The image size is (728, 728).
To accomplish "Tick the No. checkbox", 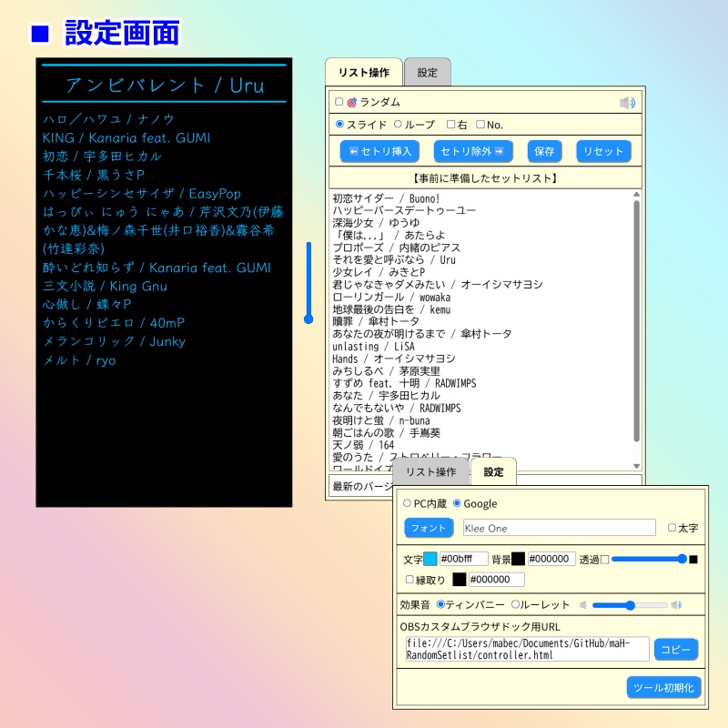I will click(480, 124).
